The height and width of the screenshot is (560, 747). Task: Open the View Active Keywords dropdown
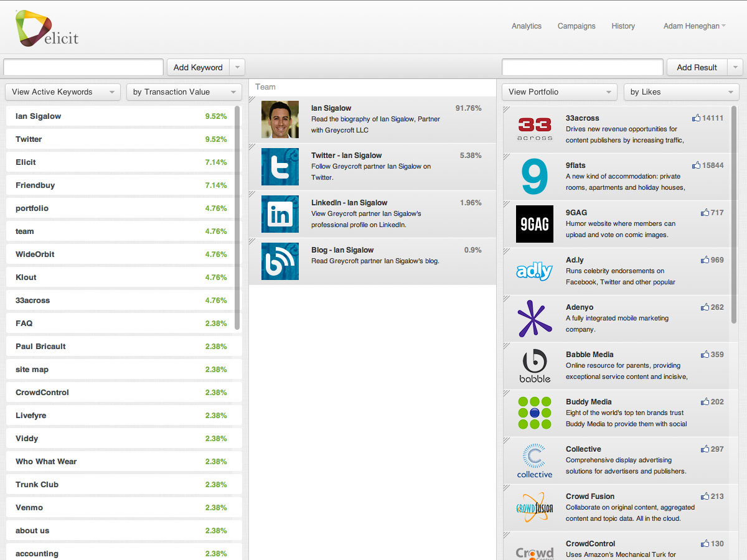tap(63, 92)
